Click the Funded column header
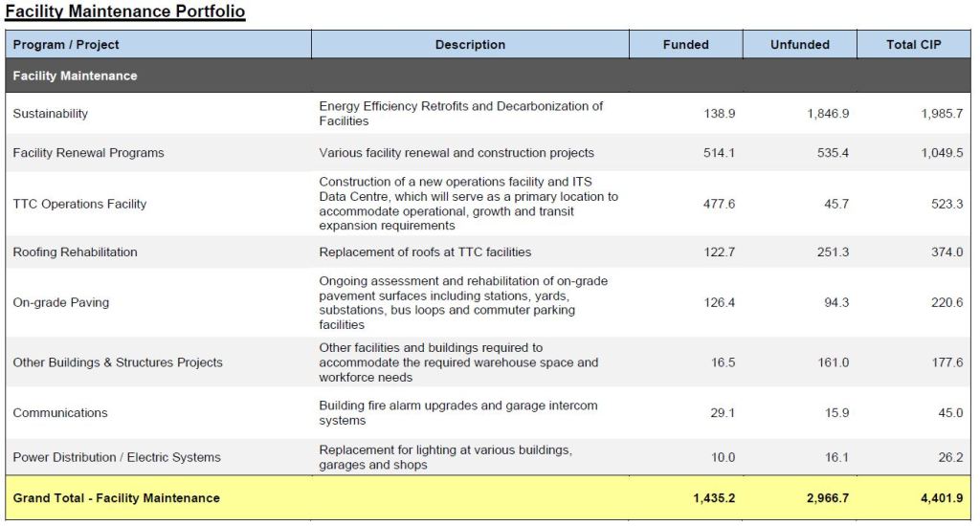This screenshot has height=526, width=980. point(685,45)
